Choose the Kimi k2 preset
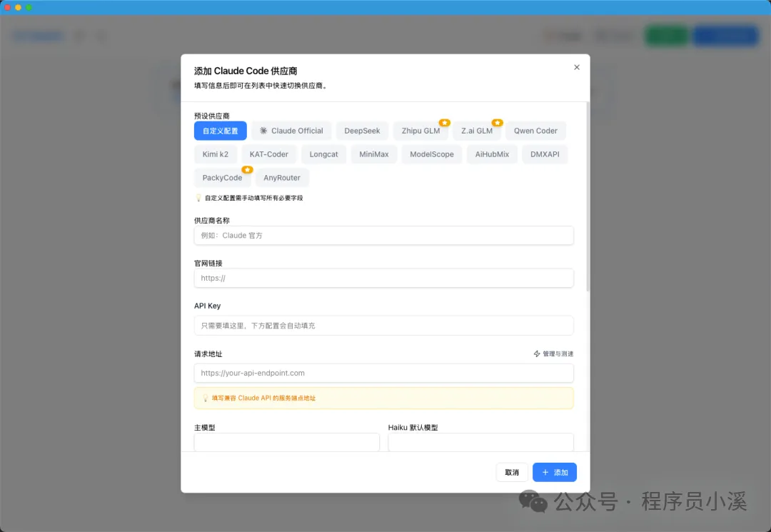 215,154
